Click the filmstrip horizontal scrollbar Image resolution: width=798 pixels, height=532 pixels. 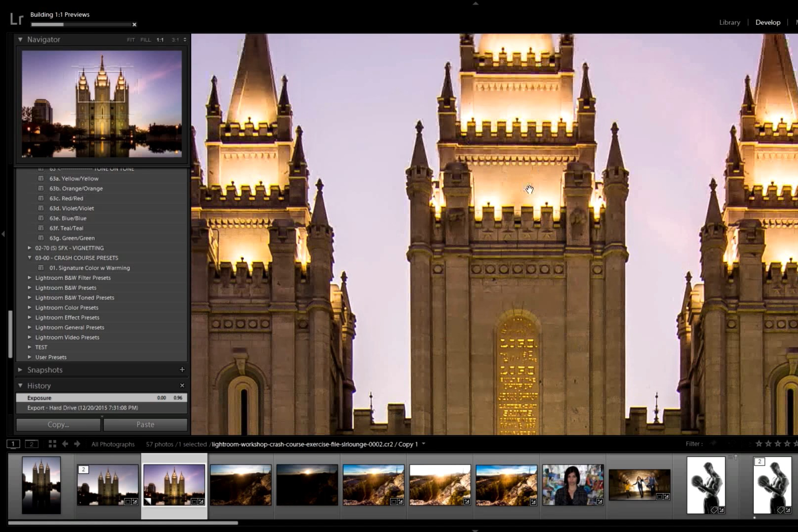pyautogui.click(x=123, y=523)
